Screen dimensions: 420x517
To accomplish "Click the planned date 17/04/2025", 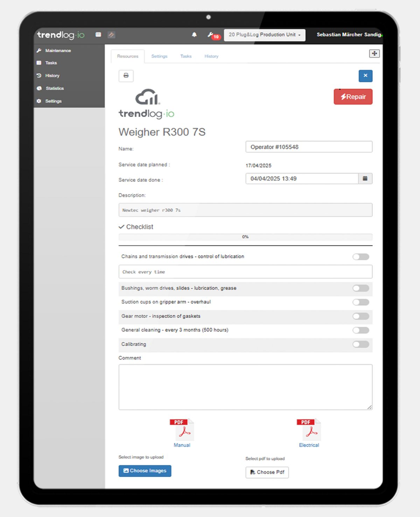I will pyautogui.click(x=258, y=166).
